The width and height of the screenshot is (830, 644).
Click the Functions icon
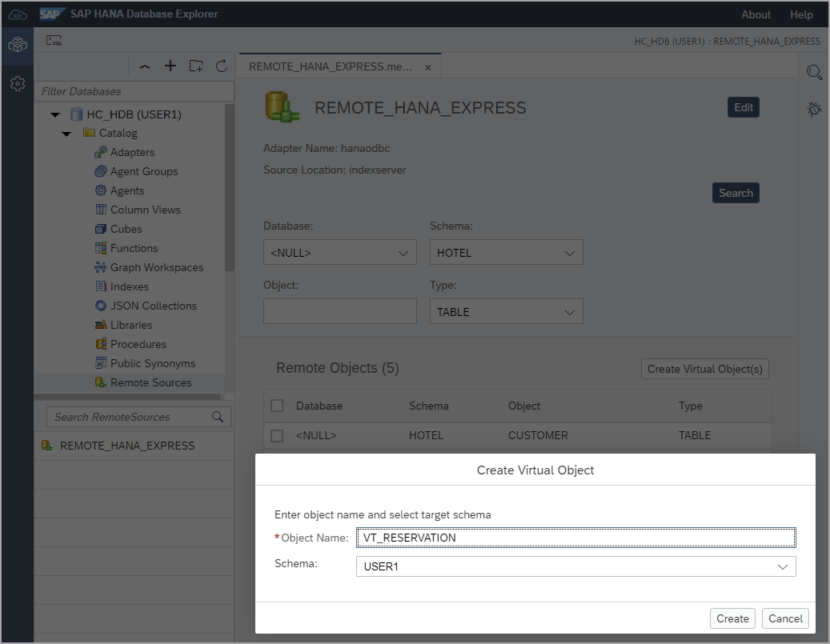101,248
